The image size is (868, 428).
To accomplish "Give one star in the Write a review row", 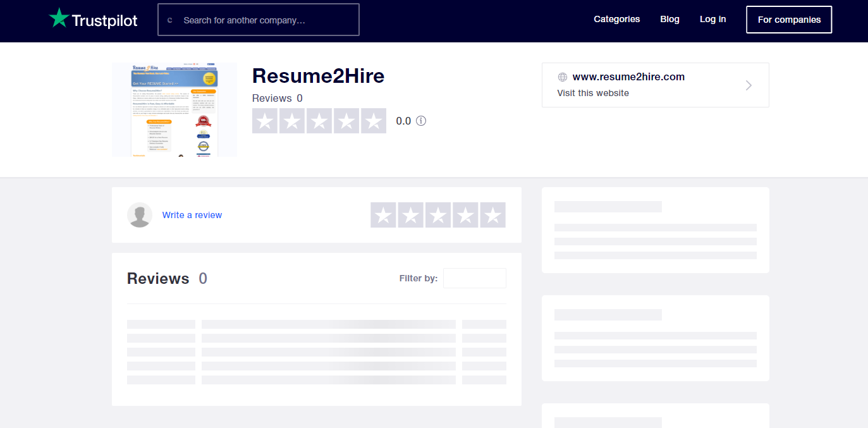I will [383, 215].
